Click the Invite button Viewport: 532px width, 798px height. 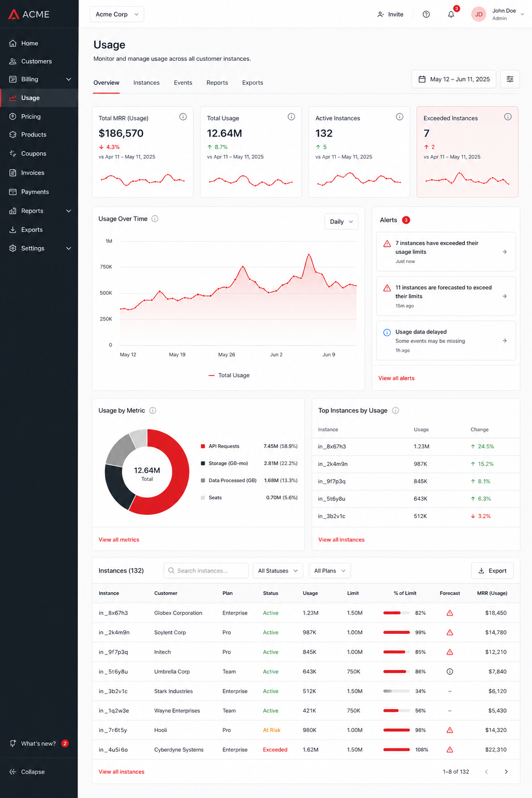[x=390, y=15]
